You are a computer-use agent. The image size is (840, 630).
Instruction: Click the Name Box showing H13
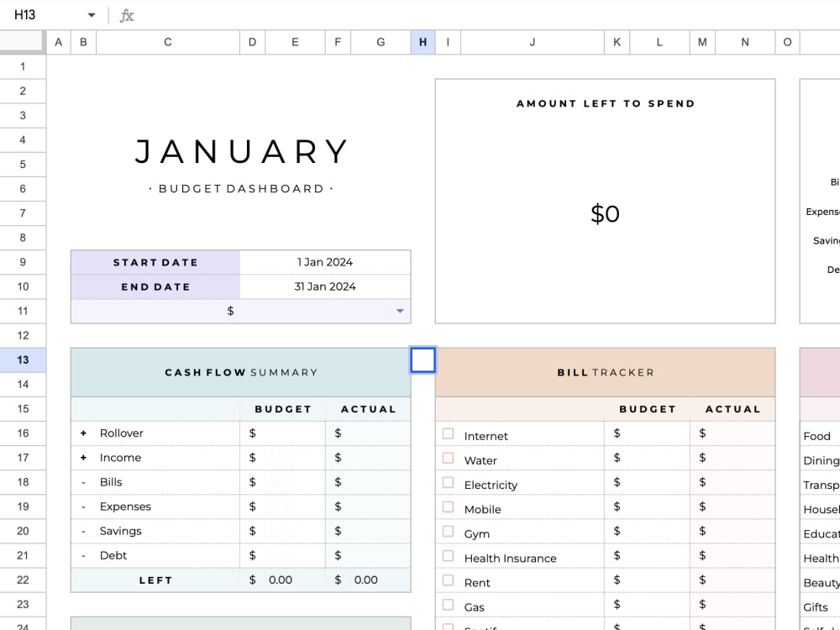pos(25,15)
